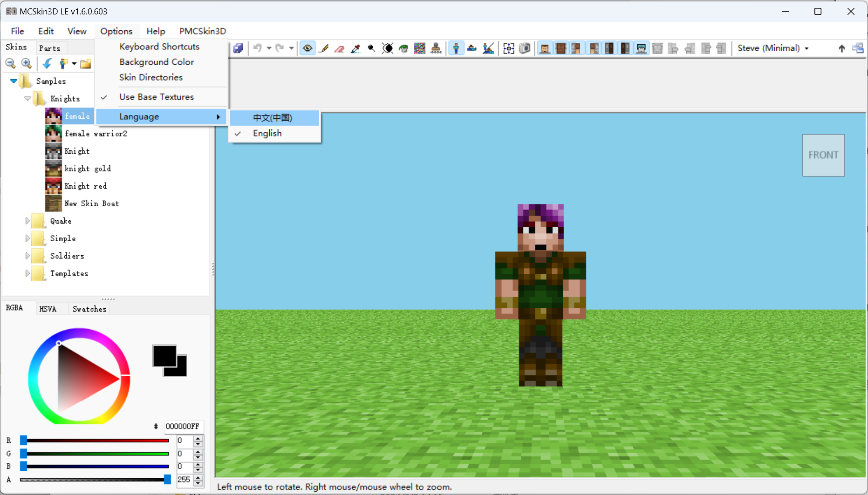Image resolution: width=868 pixels, height=495 pixels.
Task: Toggle left arm visibility
Action: pyautogui.click(x=577, y=48)
